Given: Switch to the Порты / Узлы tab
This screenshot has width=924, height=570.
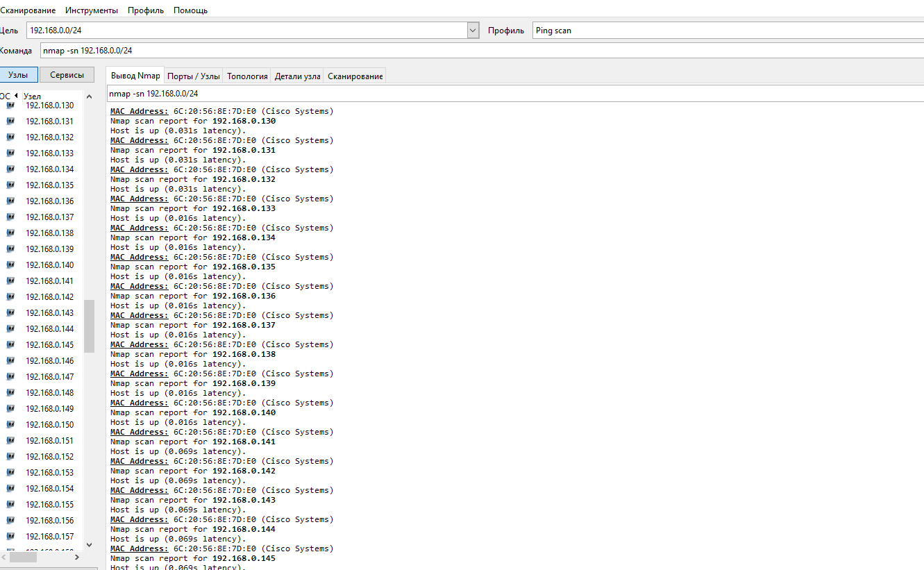Looking at the screenshot, I should point(194,76).
